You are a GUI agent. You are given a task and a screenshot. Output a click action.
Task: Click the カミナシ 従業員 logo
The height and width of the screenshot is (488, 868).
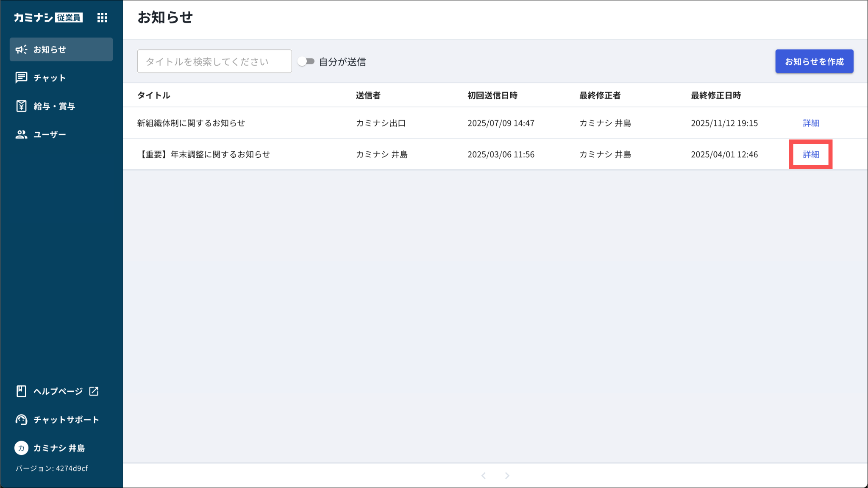[x=48, y=17]
